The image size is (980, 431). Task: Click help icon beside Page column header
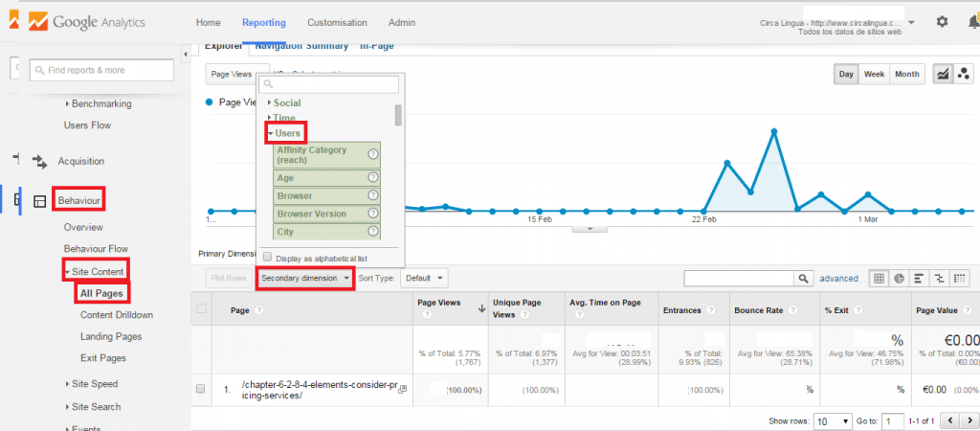pos(258,310)
